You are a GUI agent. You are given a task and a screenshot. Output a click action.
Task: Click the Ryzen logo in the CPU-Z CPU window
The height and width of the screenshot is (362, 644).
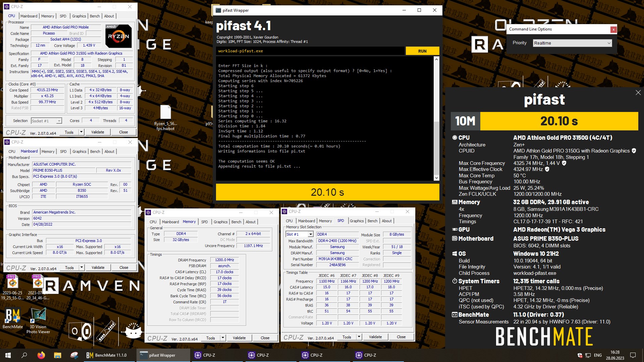point(118,36)
